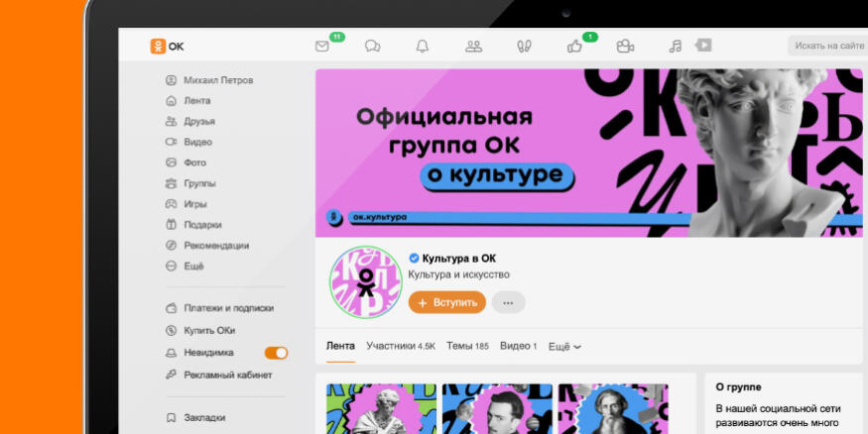Click the megaphone icon beside Рекламный кабинет
This screenshot has height=434, width=868.
coord(171,375)
